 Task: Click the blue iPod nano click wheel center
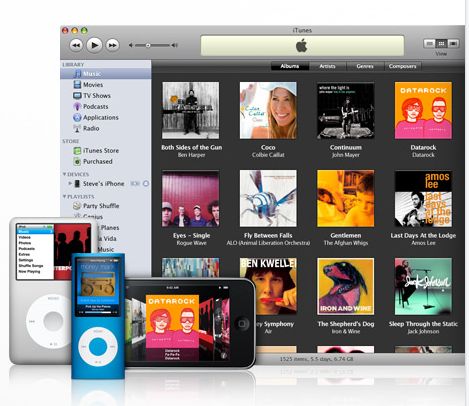98,347
